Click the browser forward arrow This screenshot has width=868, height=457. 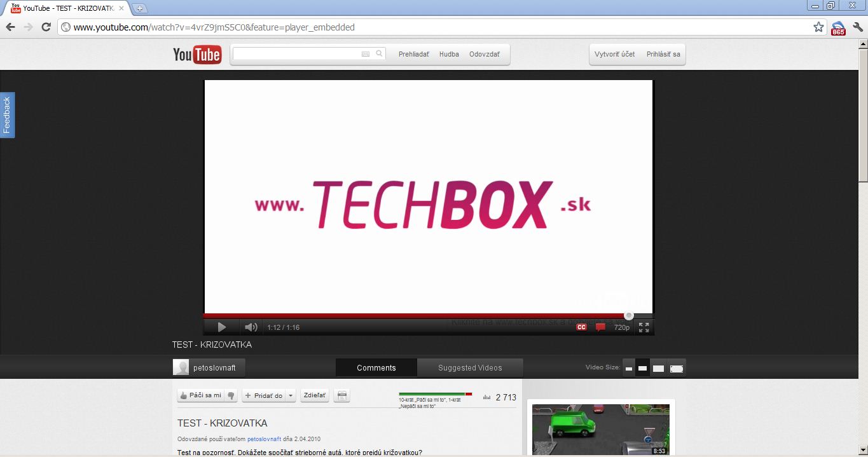tap(28, 27)
